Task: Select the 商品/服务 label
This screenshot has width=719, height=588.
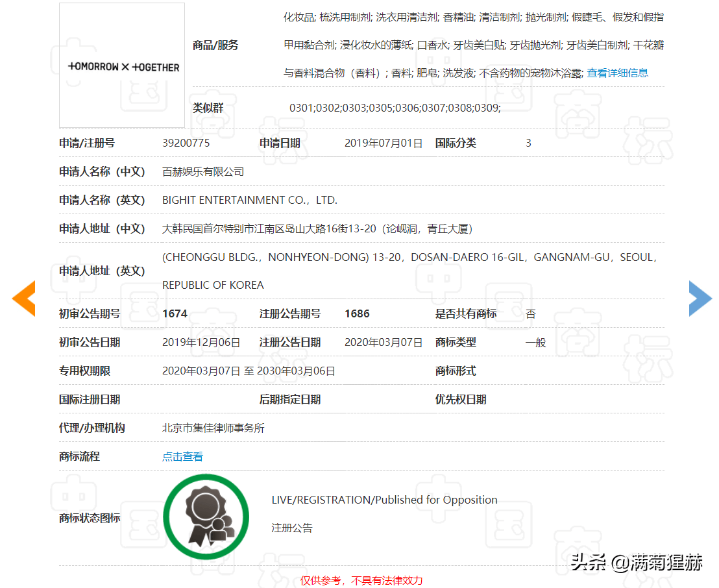Action: [215, 45]
